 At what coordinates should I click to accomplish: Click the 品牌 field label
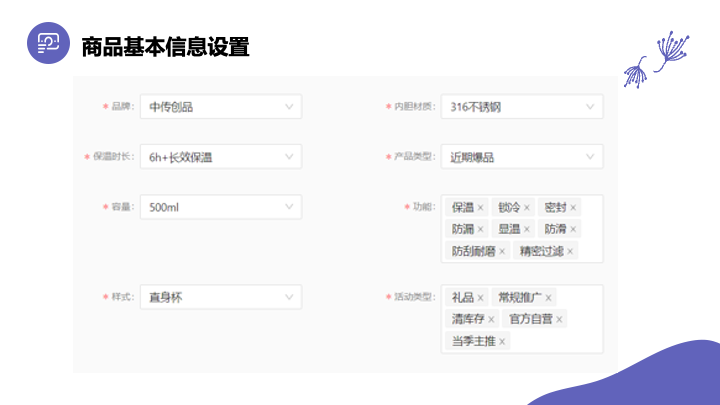[x=123, y=107]
